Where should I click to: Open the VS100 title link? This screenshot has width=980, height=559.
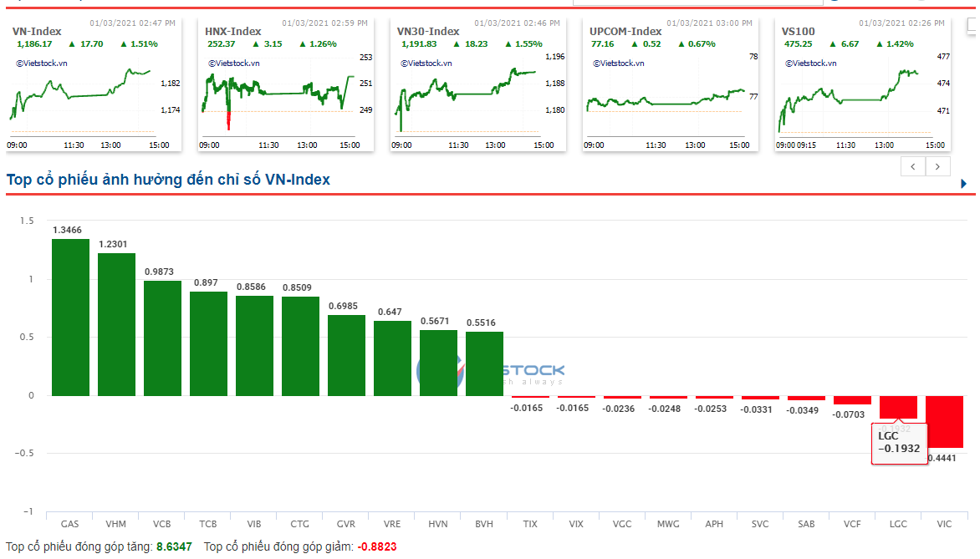point(798,32)
